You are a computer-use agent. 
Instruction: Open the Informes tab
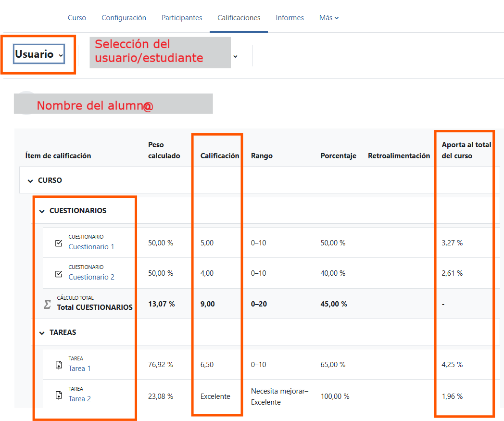pos(290,18)
